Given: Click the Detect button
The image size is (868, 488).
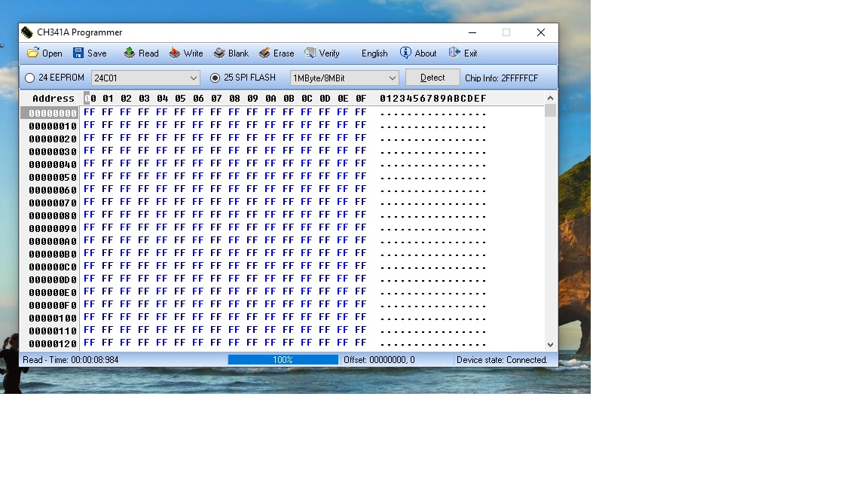Looking at the screenshot, I should [432, 78].
